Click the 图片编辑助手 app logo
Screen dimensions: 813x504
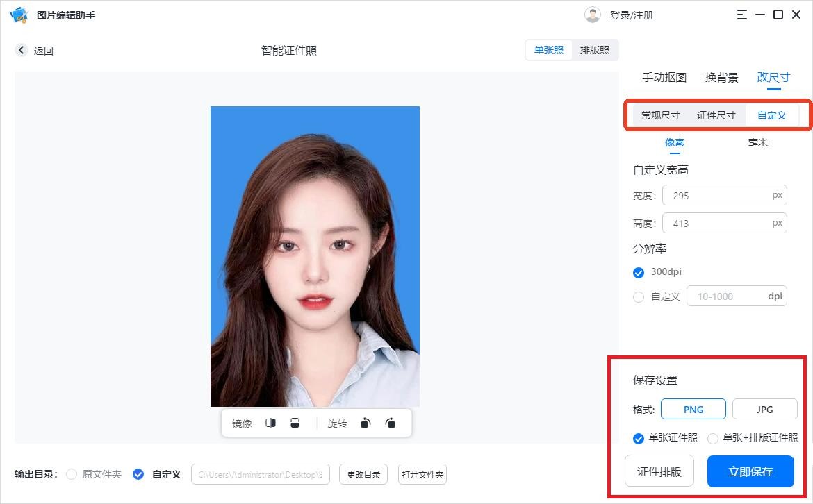click(x=19, y=15)
